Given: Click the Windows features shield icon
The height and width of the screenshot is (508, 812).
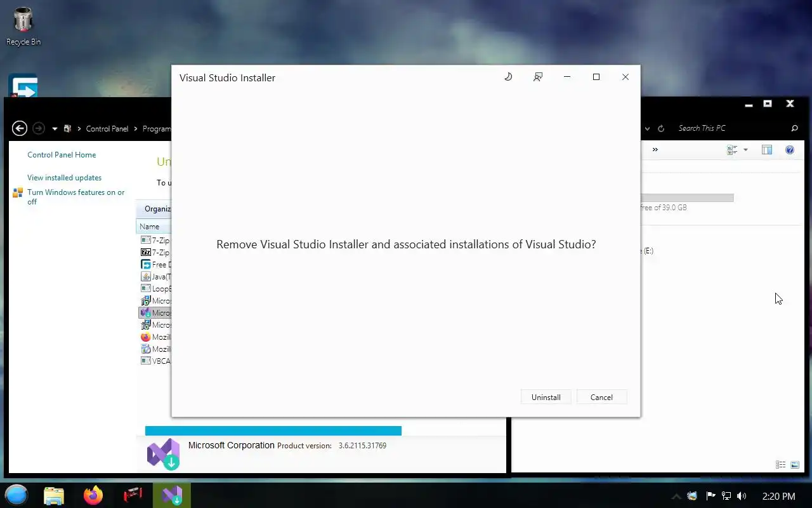Looking at the screenshot, I should pos(18,192).
